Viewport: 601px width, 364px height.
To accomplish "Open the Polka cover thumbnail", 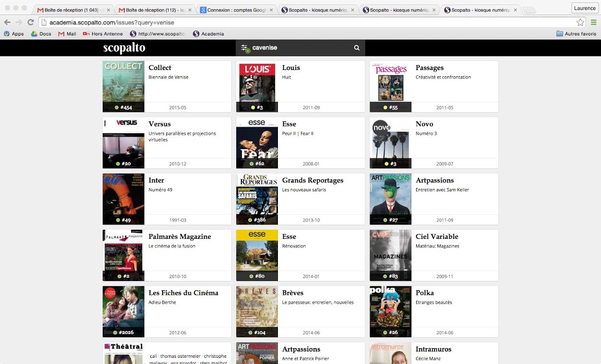I will coord(390,312).
